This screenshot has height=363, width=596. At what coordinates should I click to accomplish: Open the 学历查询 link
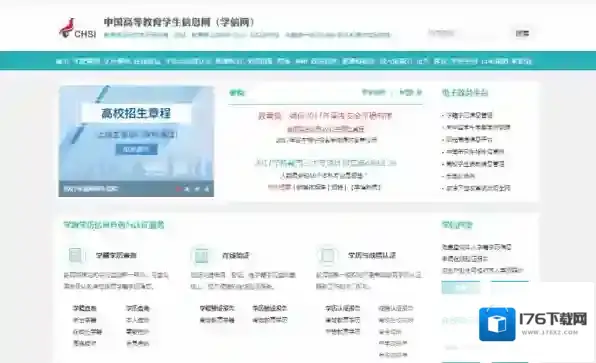pos(138,308)
